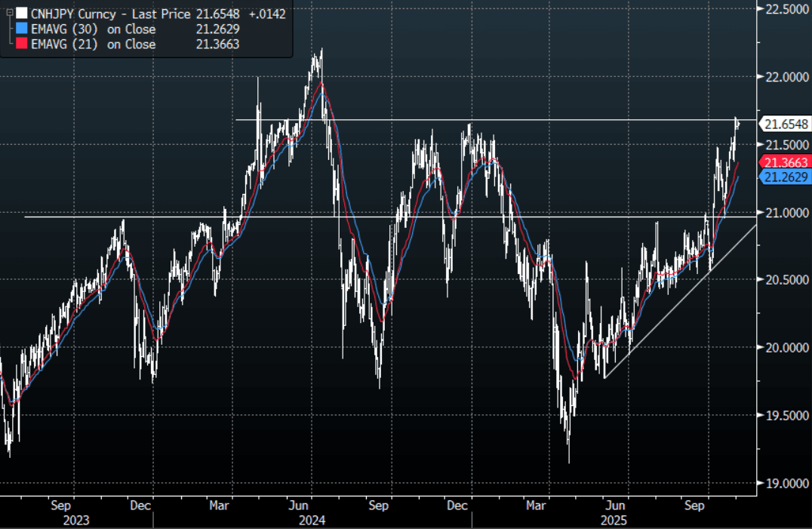Click the red 21.3663 EMA axis tag

point(786,163)
